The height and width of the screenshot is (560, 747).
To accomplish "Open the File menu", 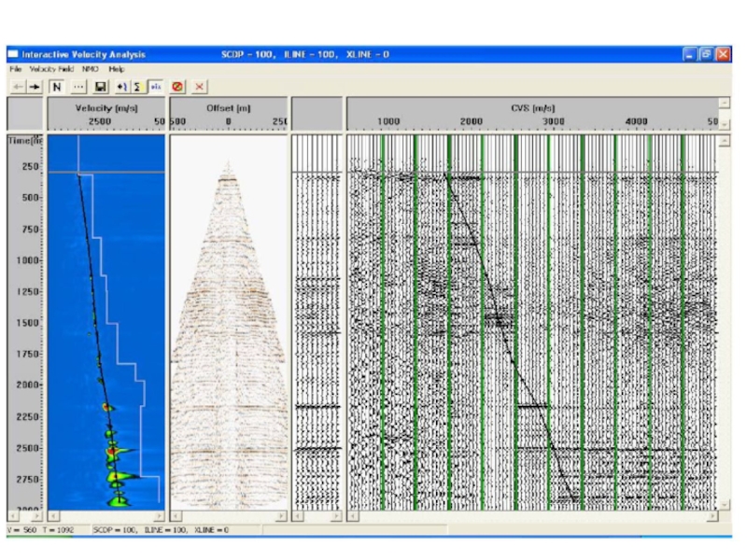I will pos(15,69).
